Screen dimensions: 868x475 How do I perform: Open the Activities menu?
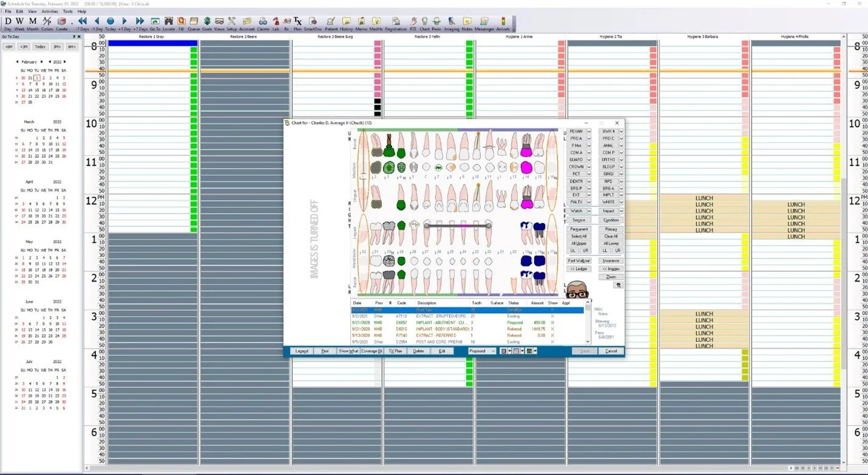pos(50,11)
